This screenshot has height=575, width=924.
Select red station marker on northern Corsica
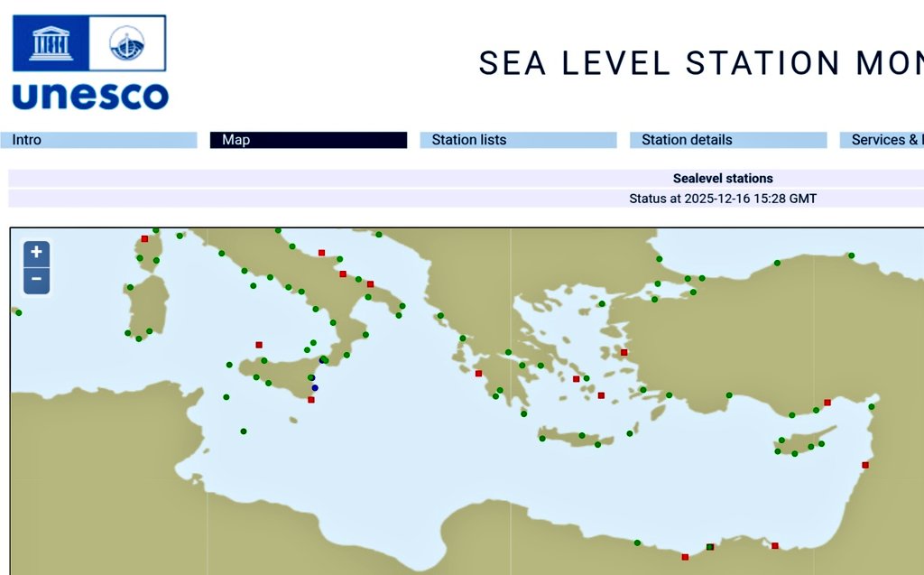coord(144,239)
